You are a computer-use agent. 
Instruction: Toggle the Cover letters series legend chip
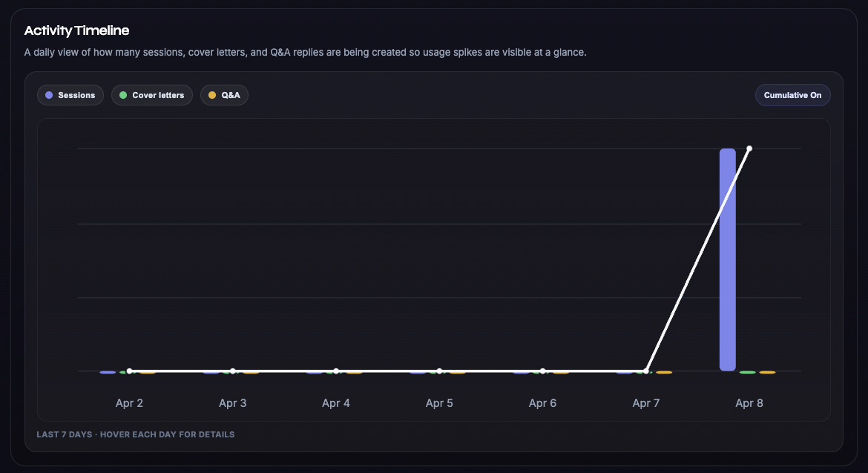coord(152,95)
